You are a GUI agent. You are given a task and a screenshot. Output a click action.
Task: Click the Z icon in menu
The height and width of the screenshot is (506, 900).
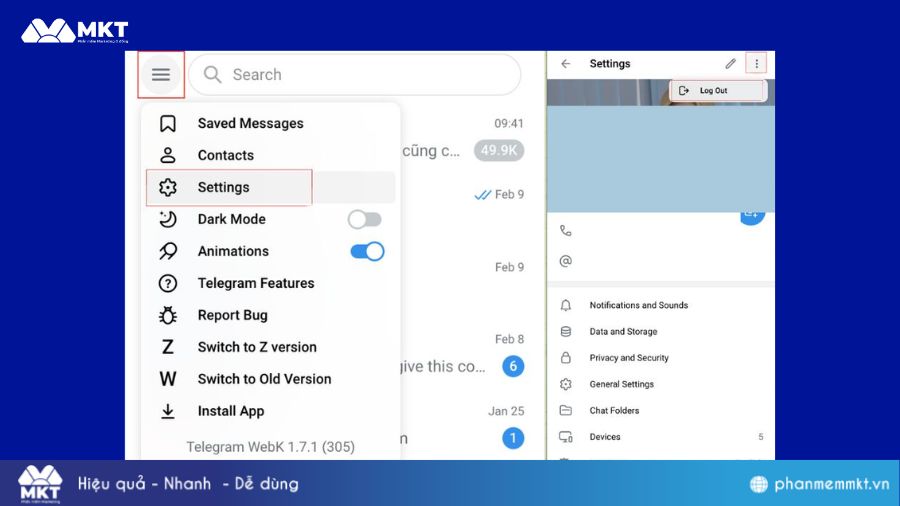(x=168, y=347)
